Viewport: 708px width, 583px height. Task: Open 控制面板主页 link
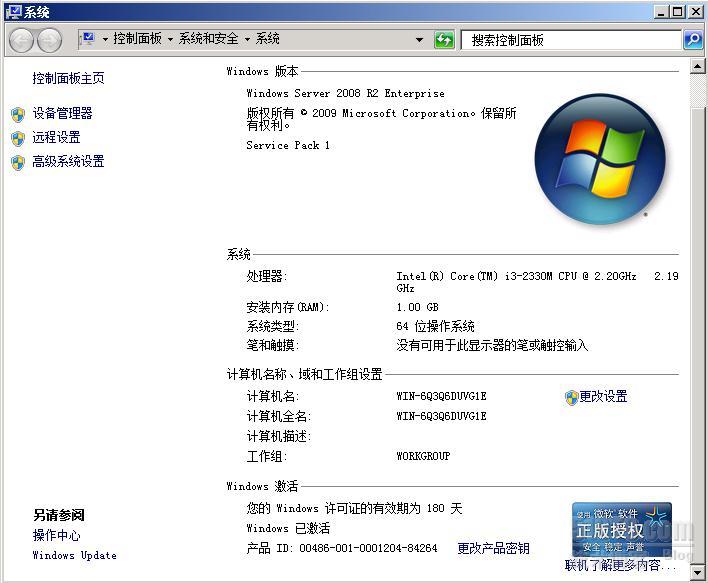coord(68,78)
